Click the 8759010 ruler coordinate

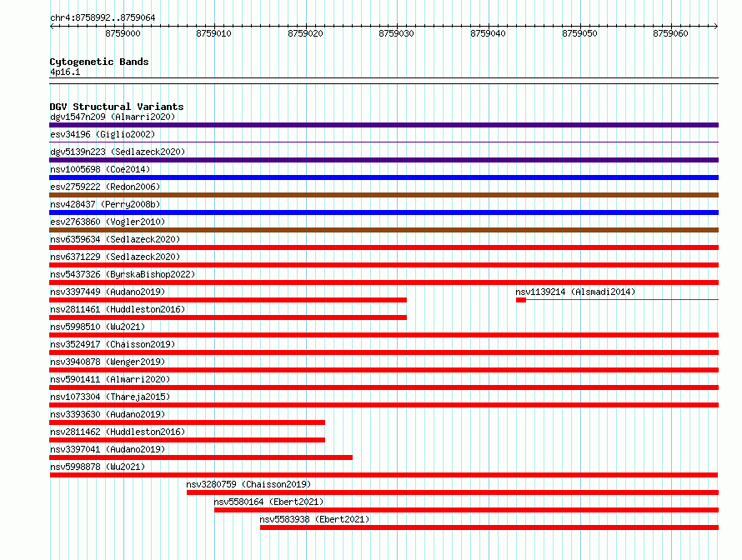point(214,33)
